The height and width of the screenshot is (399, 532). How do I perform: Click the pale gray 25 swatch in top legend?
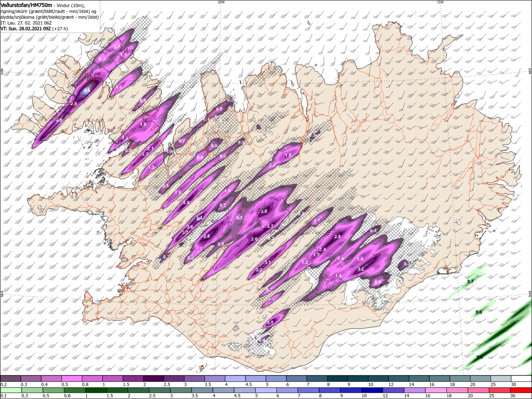[501, 379]
